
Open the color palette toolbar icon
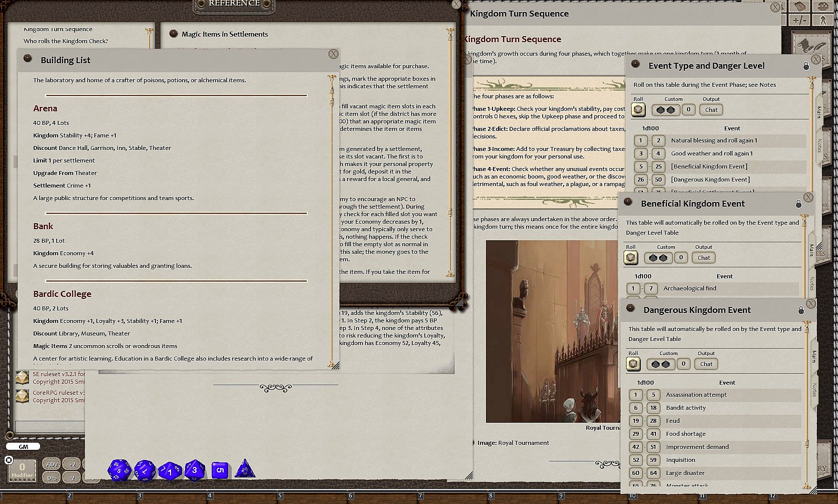click(x=823, y=7)
